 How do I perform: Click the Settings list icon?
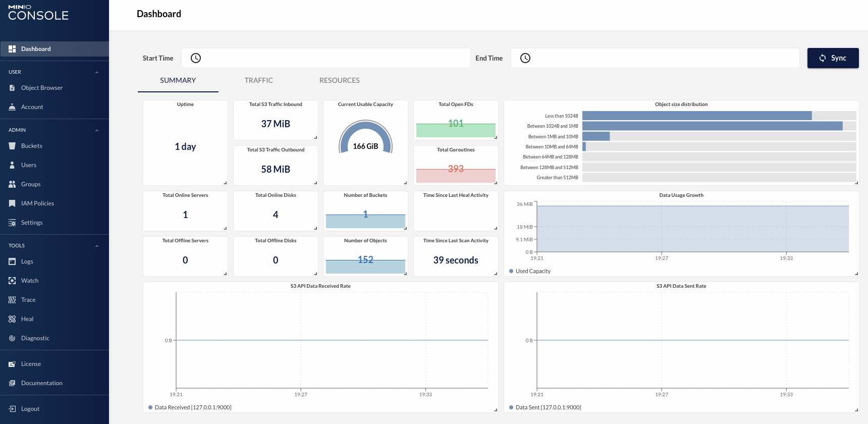coord(12,223)
